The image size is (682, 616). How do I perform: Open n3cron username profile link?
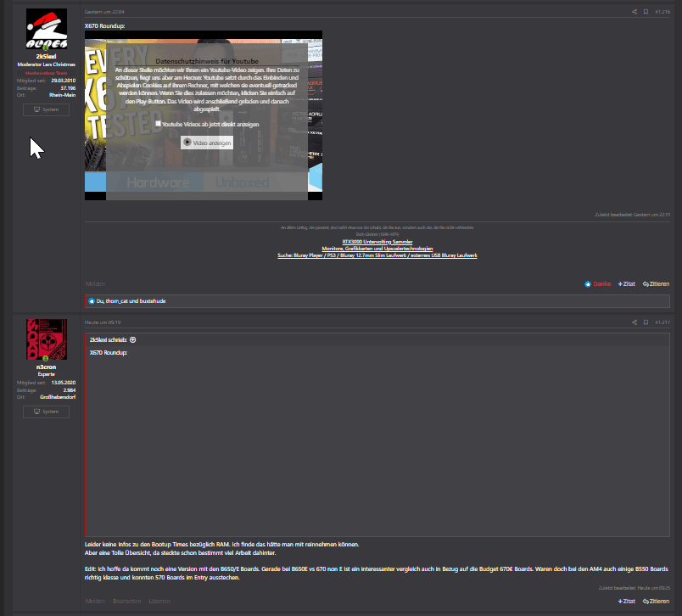click(x=46, y=367)
